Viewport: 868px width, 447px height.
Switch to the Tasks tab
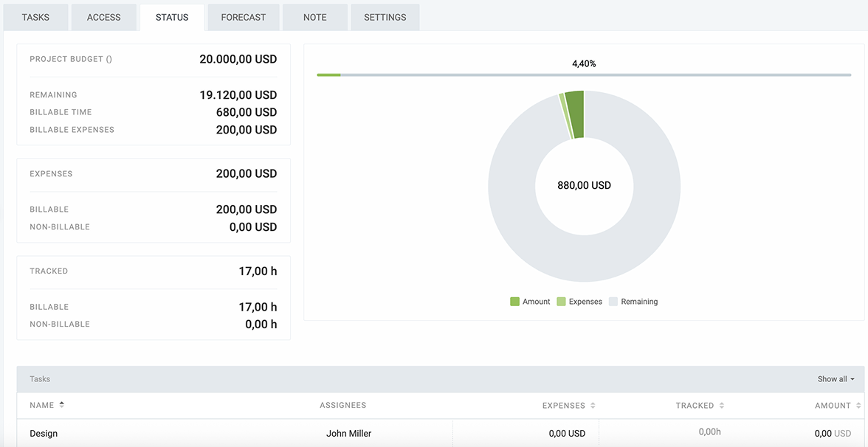pyautogui.click(x=35, y=17)
